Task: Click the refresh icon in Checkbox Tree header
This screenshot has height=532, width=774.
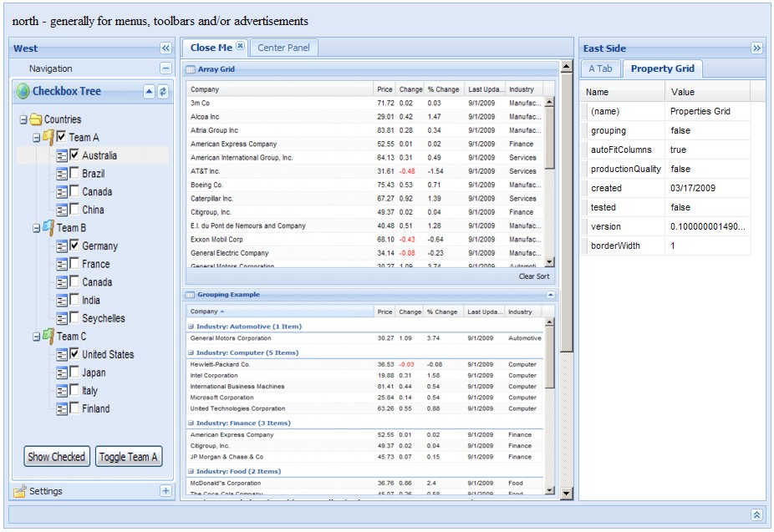Action: pos(163,92)
